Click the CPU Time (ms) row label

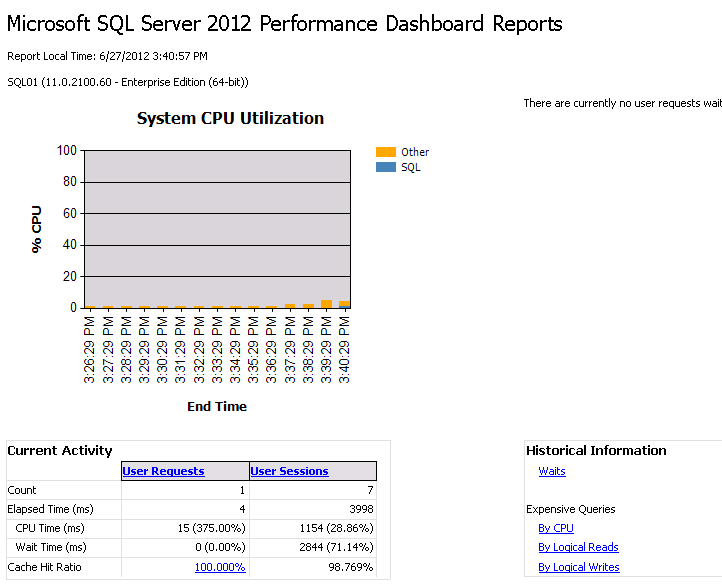pyautogui.click(x=50, y=528)
